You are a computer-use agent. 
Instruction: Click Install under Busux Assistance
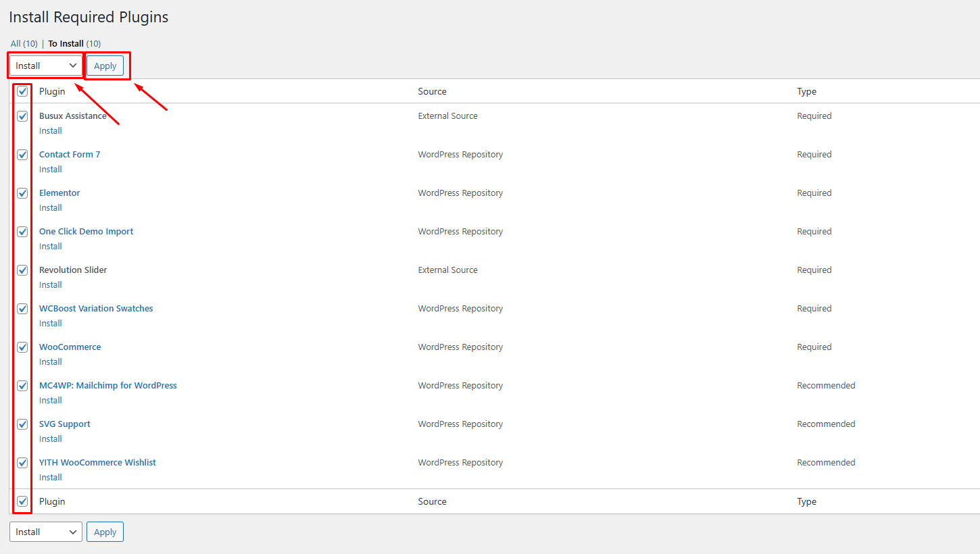click(x=51, y=131)
